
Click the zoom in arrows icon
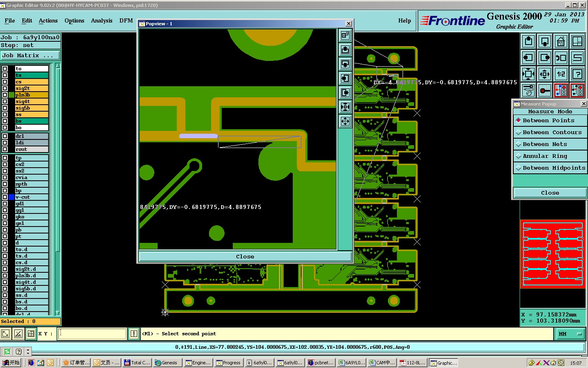point(528,74)
